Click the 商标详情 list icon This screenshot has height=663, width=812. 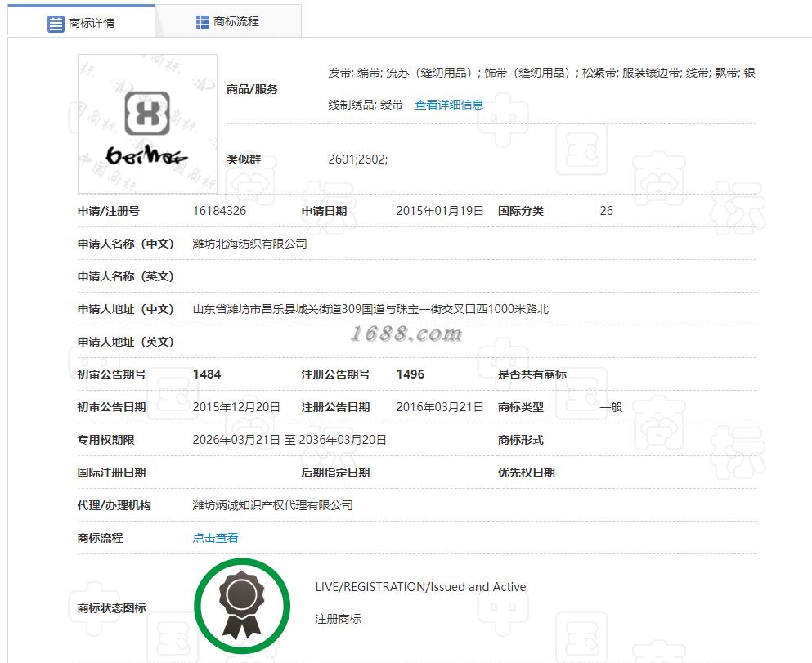pos(56,24)
